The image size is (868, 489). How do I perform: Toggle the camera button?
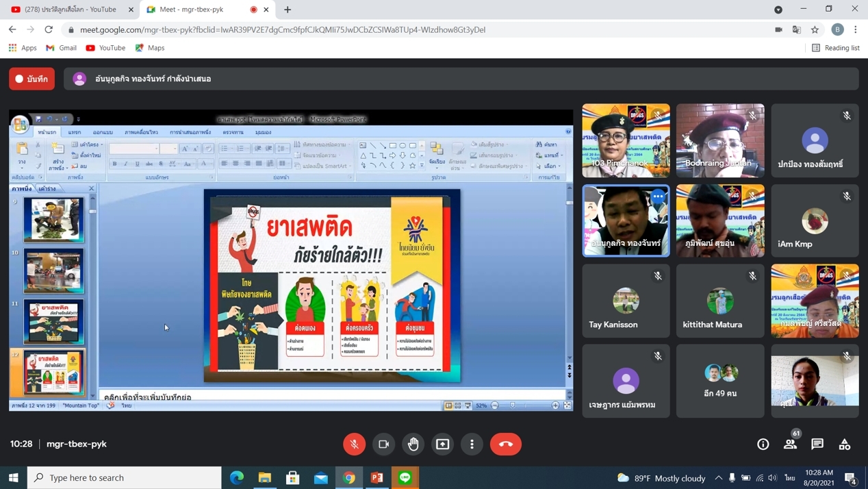tap(383, 444)
